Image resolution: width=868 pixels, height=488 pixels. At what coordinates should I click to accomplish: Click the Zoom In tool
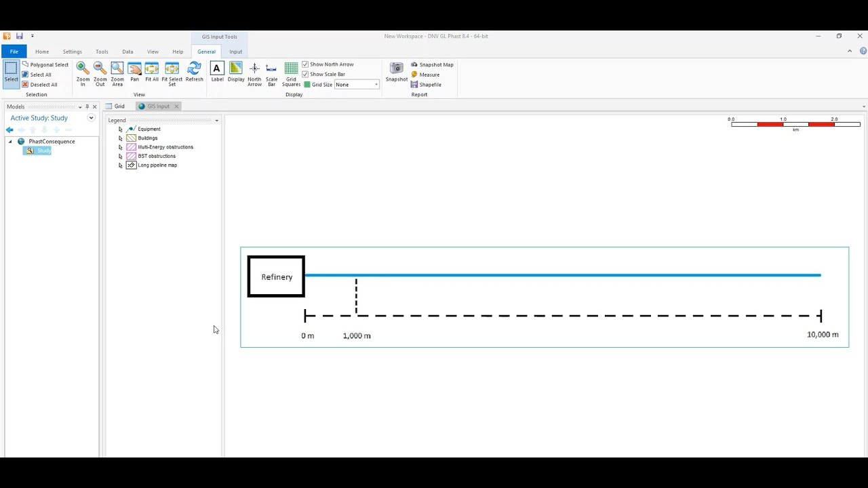[83, 73]
